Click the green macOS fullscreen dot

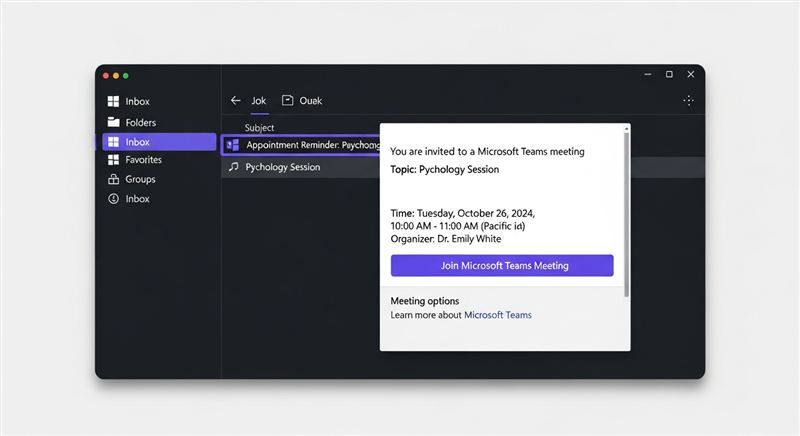[126, 75]
